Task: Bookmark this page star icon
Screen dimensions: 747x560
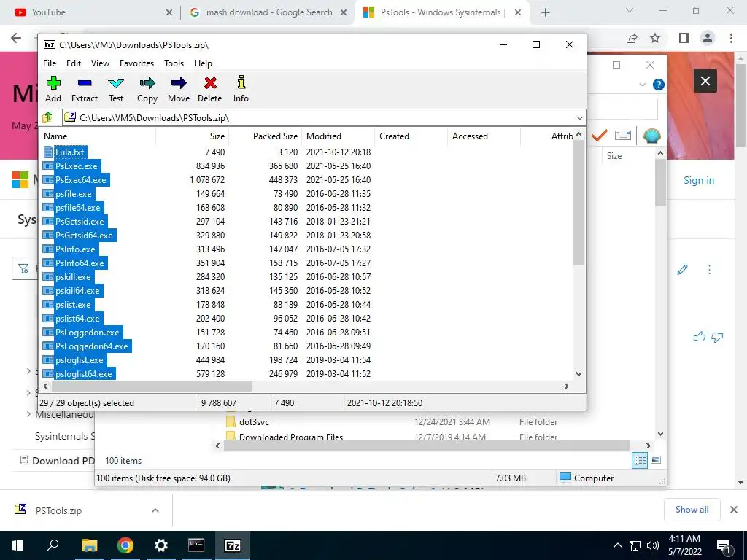Action: pos(655,38)
